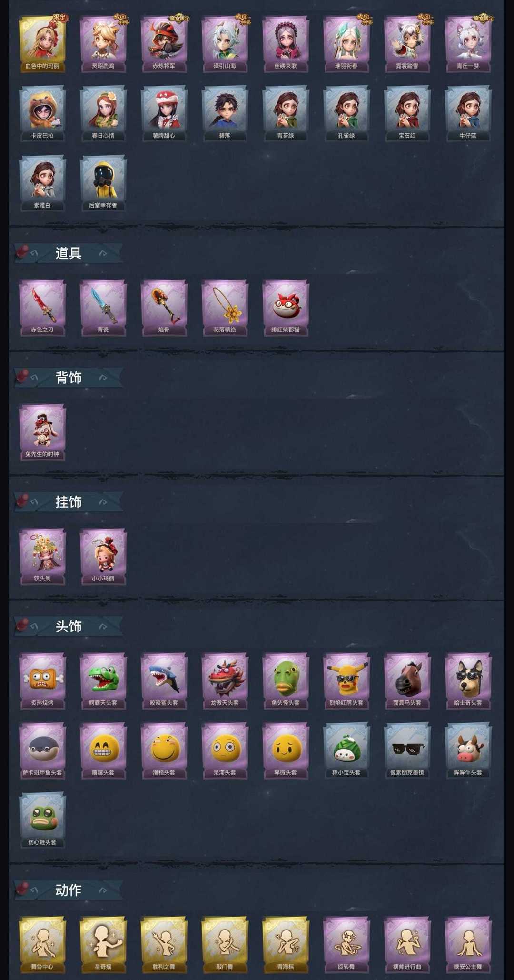The height and width of the screenshot is (980, 514).
Task: Select the 血色中的玛丽 limited skin card
Action: [x=42, y=44]
